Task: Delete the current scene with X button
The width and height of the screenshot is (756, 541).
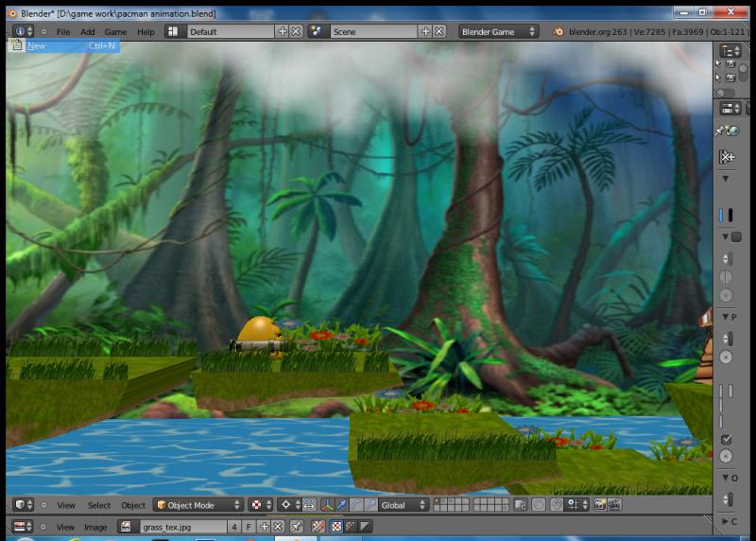Action: click(439, 31)
